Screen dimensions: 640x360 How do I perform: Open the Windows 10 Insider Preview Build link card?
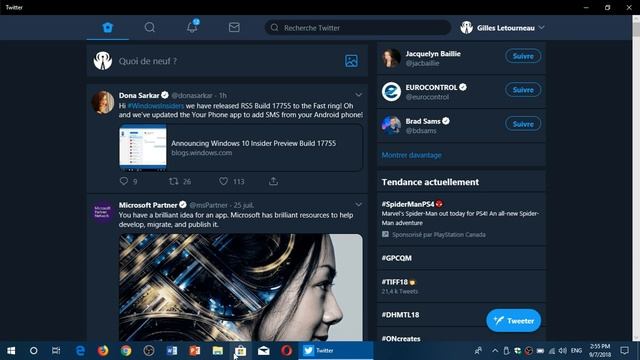[x=241, y=148]
